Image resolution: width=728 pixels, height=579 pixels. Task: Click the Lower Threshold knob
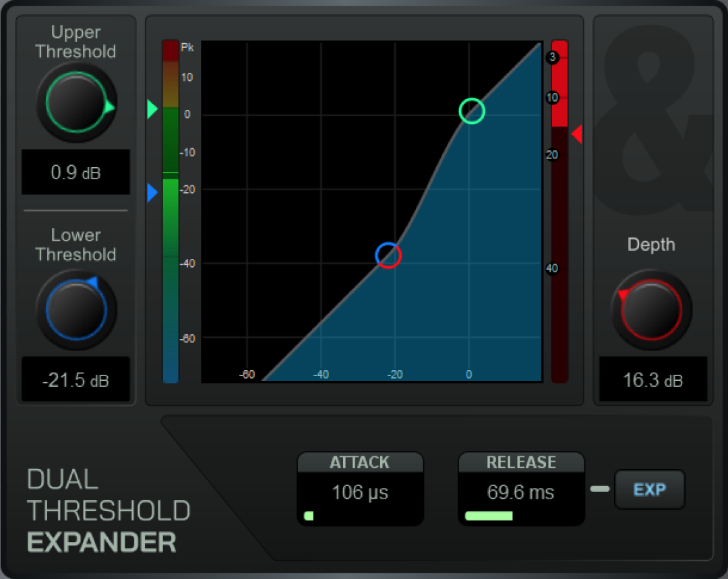75,309
